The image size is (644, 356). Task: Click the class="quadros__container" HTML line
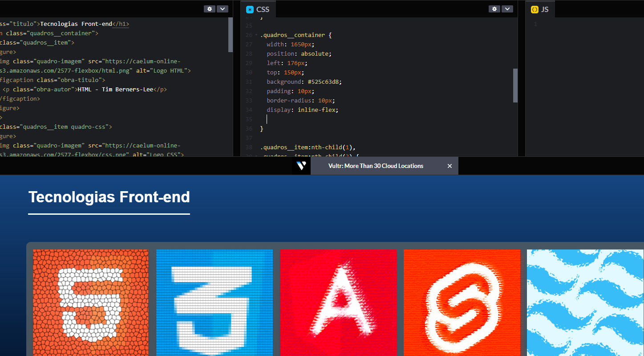[x=49, y=33]
